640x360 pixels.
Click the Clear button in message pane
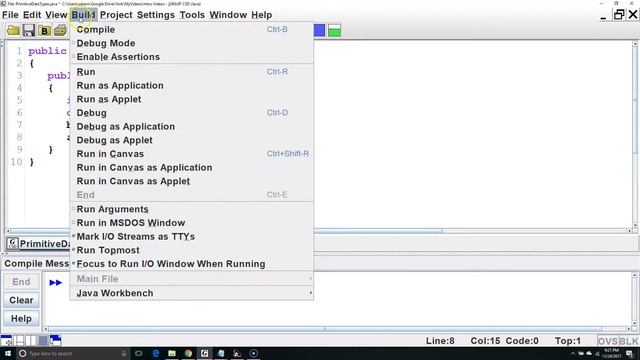point(21,300)
